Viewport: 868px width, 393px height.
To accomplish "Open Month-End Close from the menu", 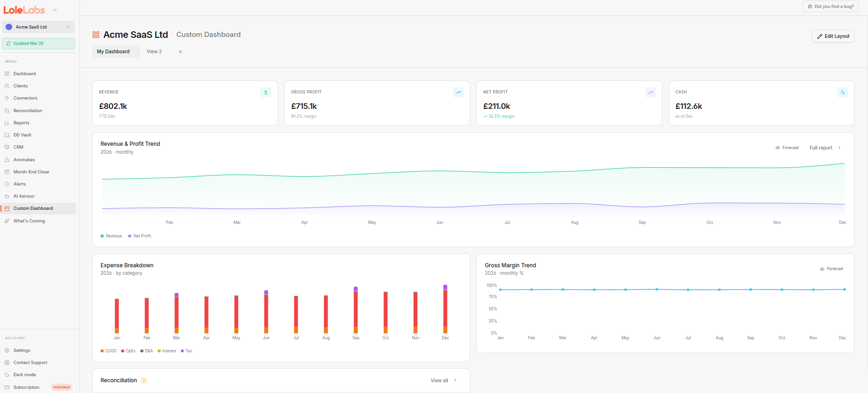I will point(31,172).
